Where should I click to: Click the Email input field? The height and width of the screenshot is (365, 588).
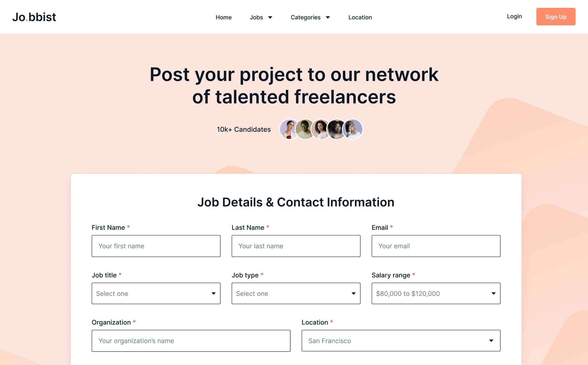click(436, 246)
